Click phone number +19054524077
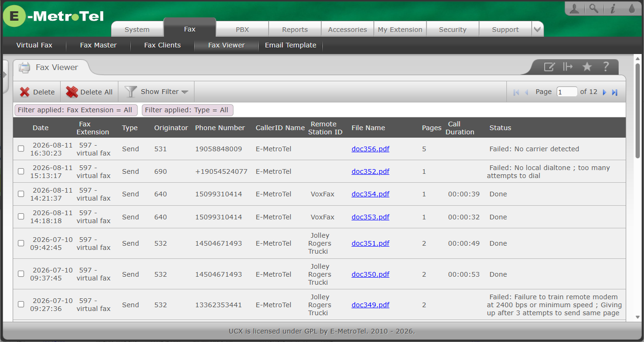The width and height of the screenshot is (644, 342). click(221, 171)
